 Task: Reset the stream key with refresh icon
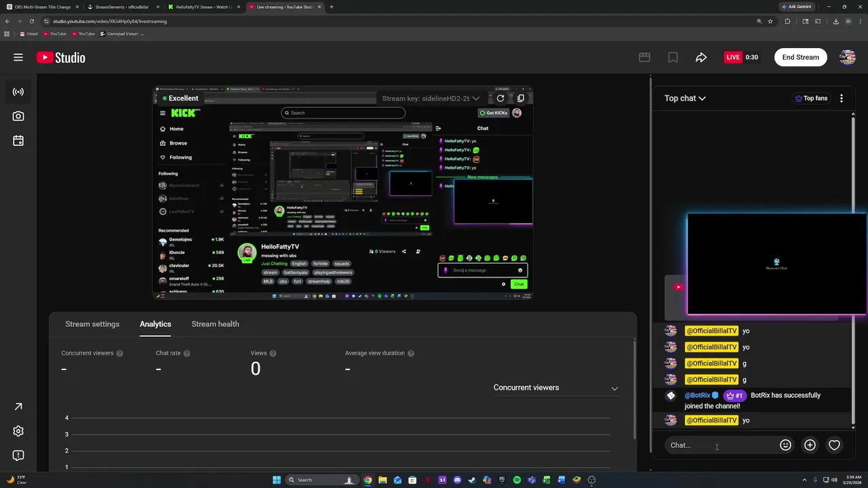coord(500,98)
